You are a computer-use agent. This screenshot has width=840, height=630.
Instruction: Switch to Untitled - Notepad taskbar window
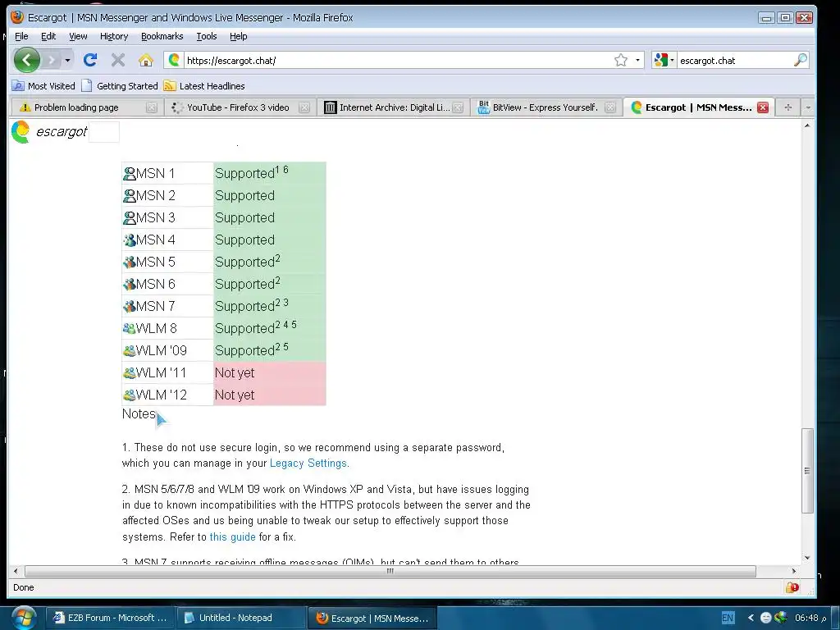pyautogui.click(x=240, y=618)
